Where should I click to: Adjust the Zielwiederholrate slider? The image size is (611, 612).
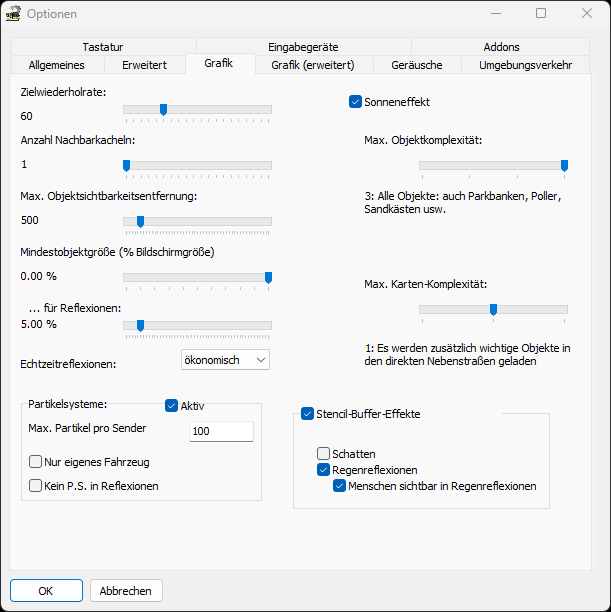click(163, 110)
